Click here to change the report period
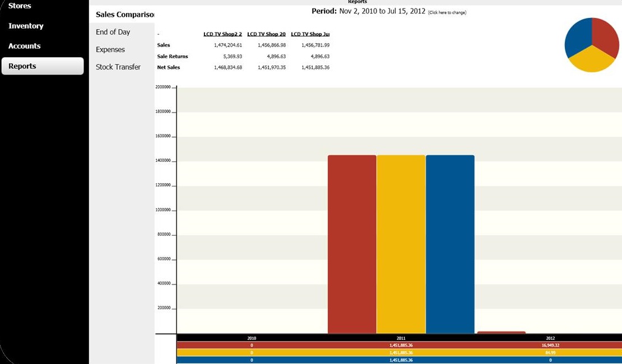 coord(448,11)
